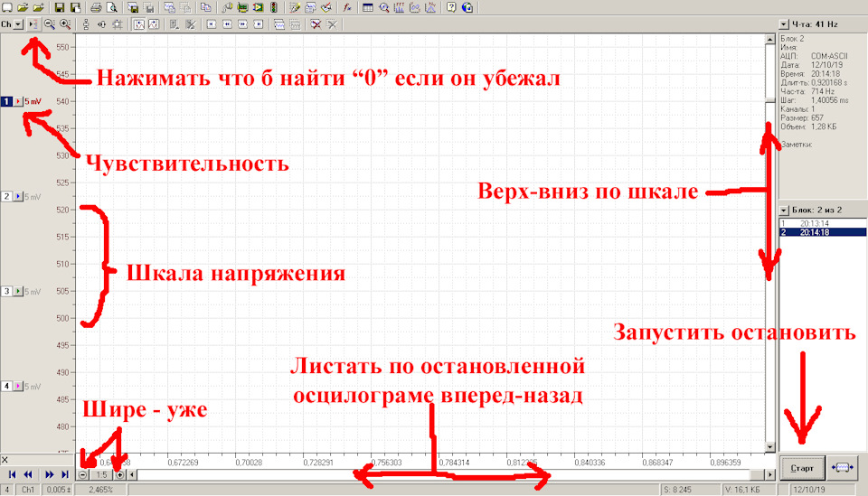Click the magnifier zoom-in toolbar icon
868x496 pixels.
[x=65, y=24]
